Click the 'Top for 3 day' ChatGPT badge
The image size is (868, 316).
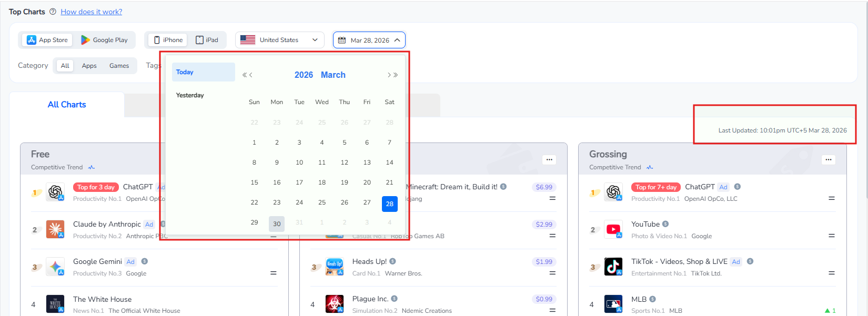pos(96,187)
